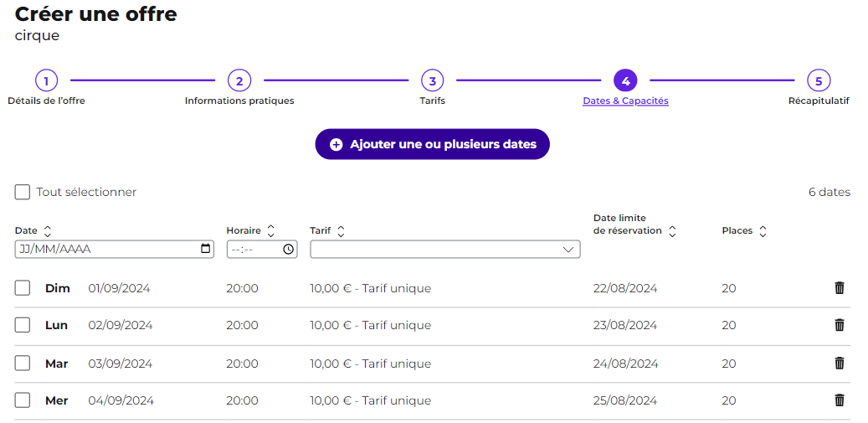Sort the table by Date column arrows

[47, 231]
